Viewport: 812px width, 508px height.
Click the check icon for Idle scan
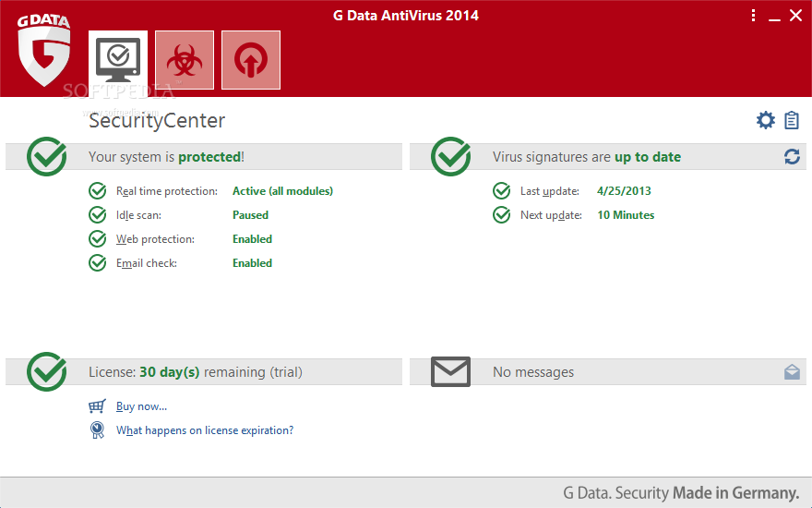tap(98, 214)
